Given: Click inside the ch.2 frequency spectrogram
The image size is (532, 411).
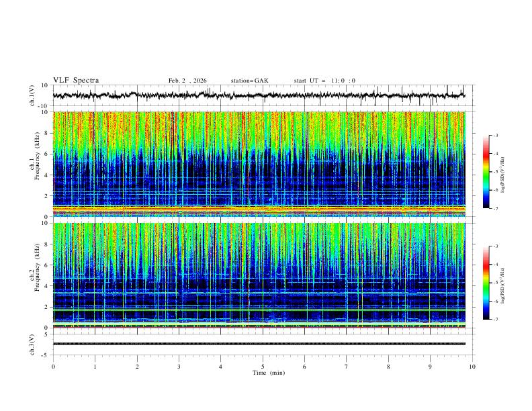Looking at the screenshot, I should click(x=259, y=275).
